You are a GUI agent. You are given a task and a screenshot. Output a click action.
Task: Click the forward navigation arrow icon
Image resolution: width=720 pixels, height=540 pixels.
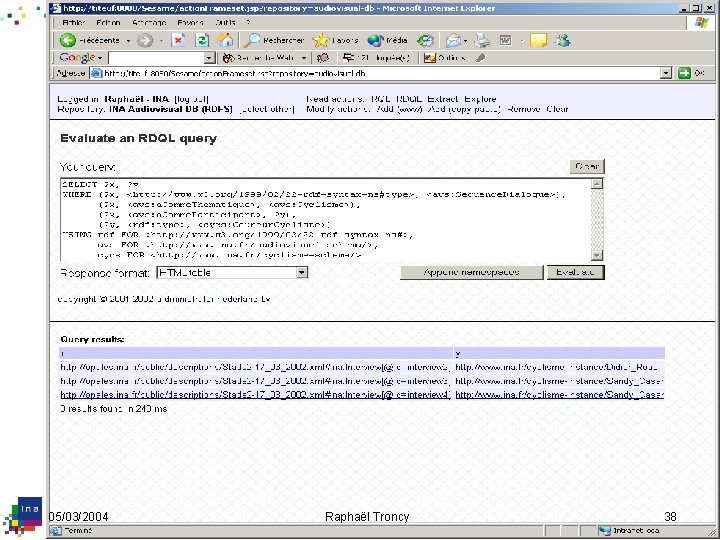[145, 40]
